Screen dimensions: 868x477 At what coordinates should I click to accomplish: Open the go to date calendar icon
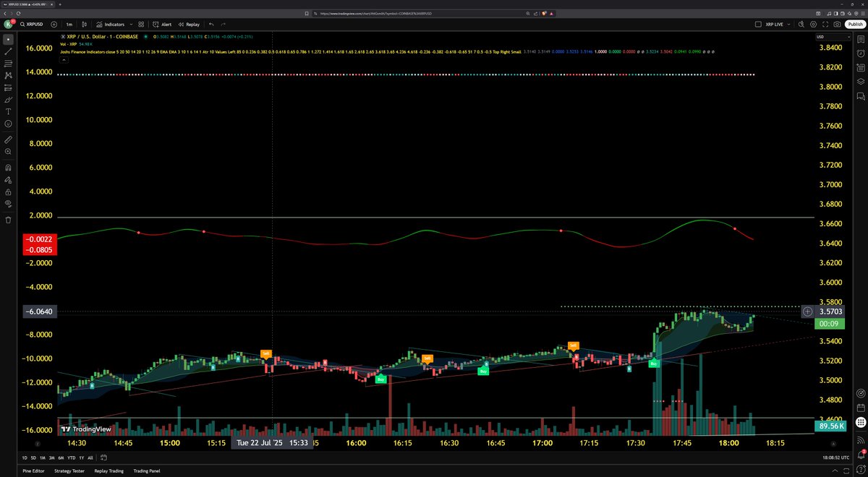pyautogui.click(x=103, y=457)
